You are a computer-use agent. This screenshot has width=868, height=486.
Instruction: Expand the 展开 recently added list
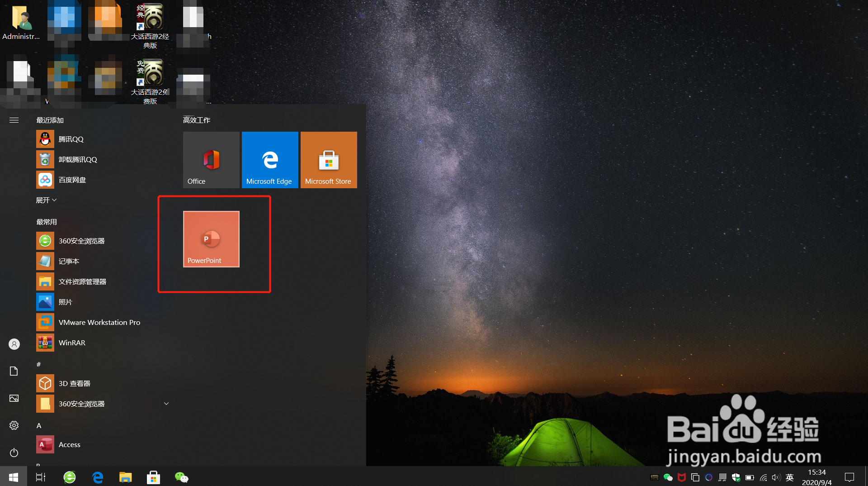pyautogui.click(x=46, y=200)
